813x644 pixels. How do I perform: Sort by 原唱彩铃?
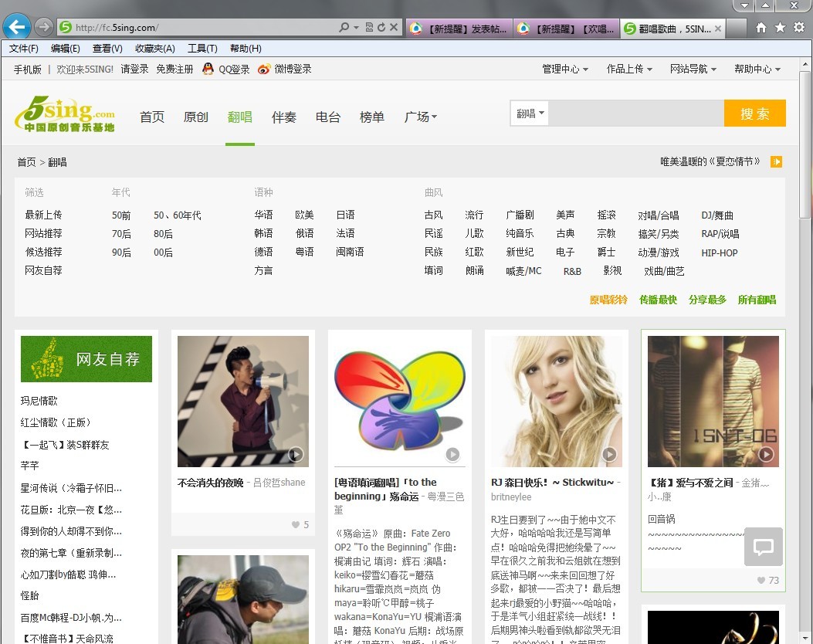pyautogui.click(x=608, y=300)
